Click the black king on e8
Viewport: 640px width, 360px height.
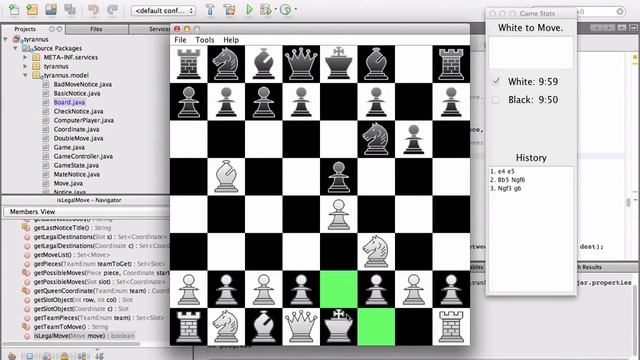click(x=338, y=64)
